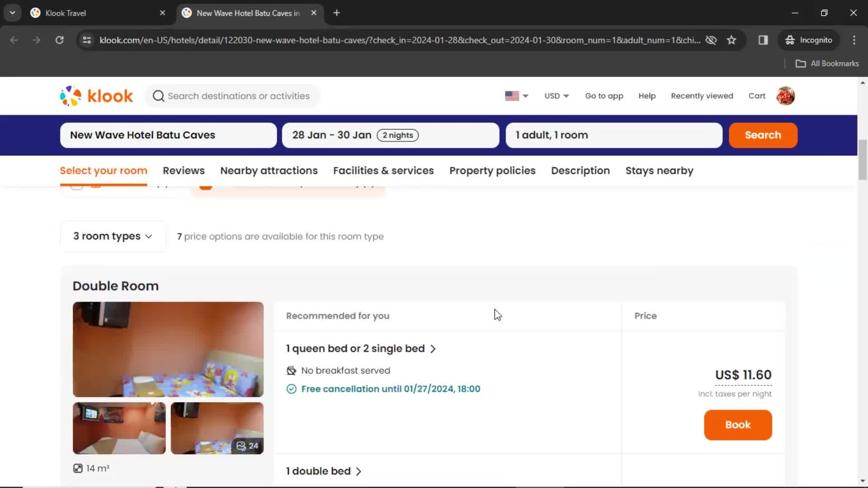Click the Go to app icon
Viewport: 868px width, 488px height.
(604, 95)
